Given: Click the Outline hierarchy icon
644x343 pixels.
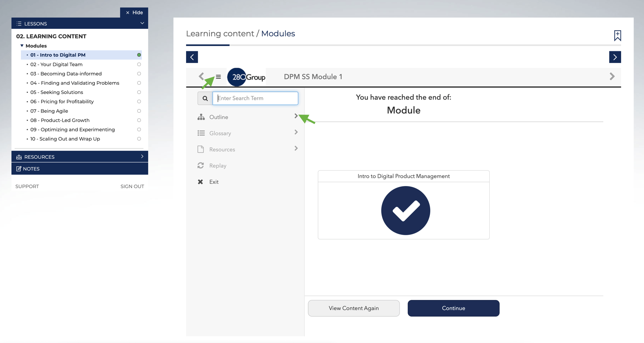Looking at the screenshot, I should click(201, 117).
